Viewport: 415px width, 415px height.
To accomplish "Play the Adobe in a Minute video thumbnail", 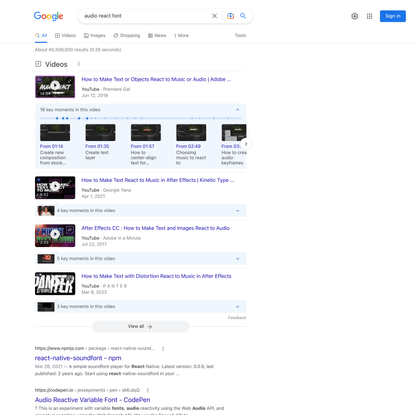I will pos(55,235).
